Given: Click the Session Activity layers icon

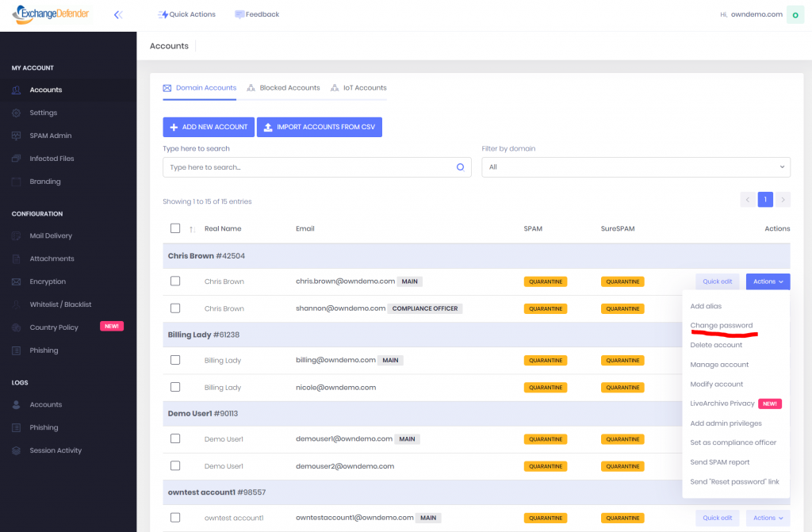Looking at the screenshot, I should [x=17, y=450].
